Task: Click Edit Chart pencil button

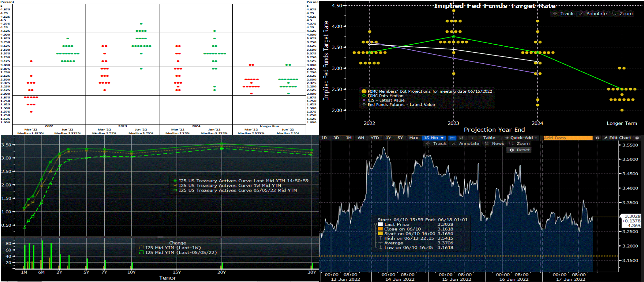Action: [617, 138]
